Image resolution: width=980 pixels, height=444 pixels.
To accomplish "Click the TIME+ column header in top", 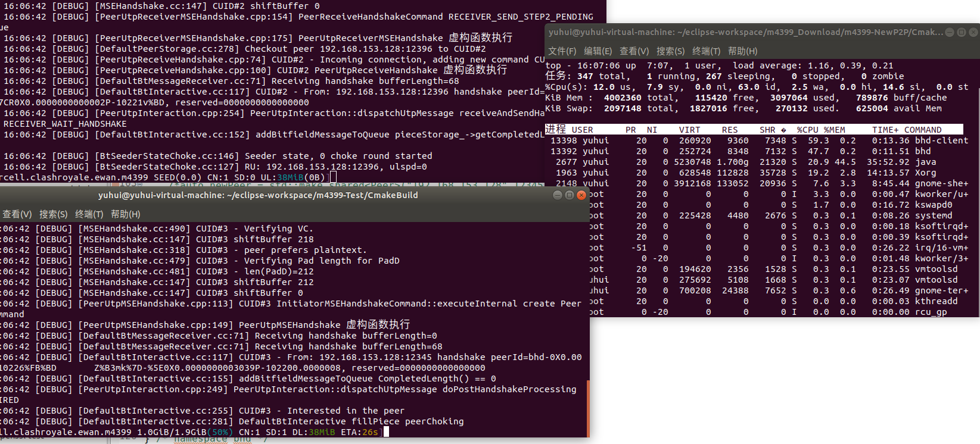I will (885, 130).
